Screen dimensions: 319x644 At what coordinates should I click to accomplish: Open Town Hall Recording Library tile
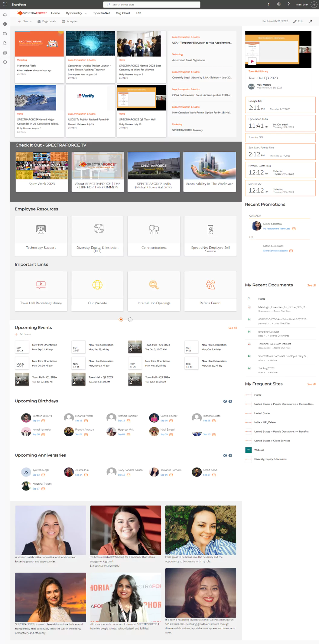pyautogui.click(x=41, y=291)
